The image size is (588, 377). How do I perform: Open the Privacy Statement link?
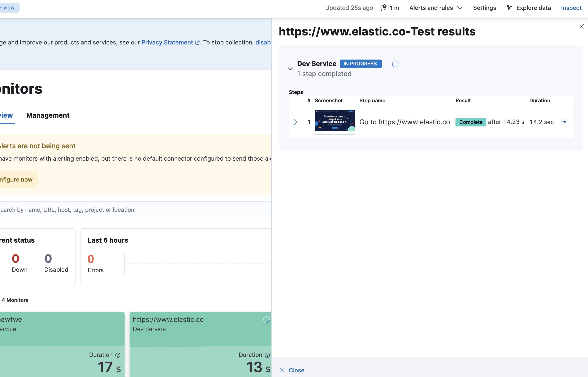tap(167, 42)
